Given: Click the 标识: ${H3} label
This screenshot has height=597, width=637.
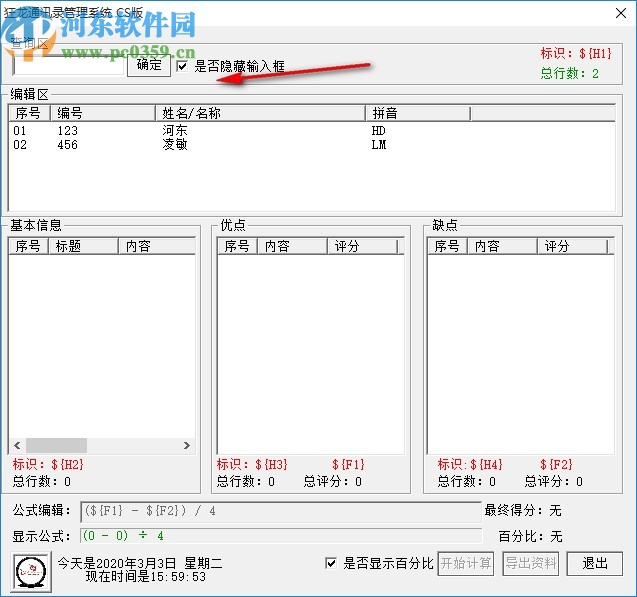Looking at the screenshot, I should point(252,464).
